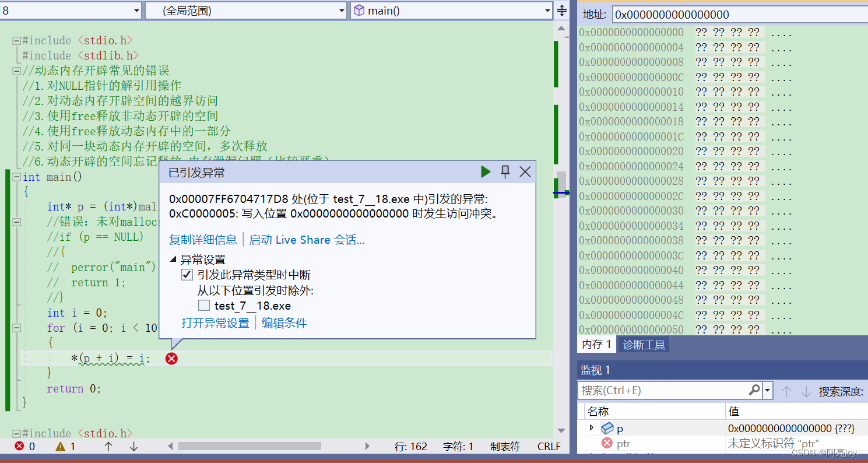Click the 监视 1 panel title
Screen dimensions: 868x463
coord(595,370)
